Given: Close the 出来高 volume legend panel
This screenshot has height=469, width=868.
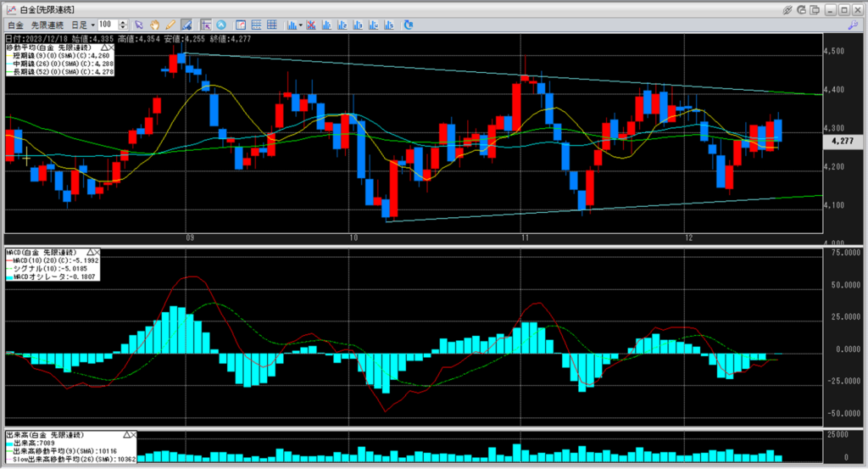Looking at the screenshot, I should [x=133, y=435].
